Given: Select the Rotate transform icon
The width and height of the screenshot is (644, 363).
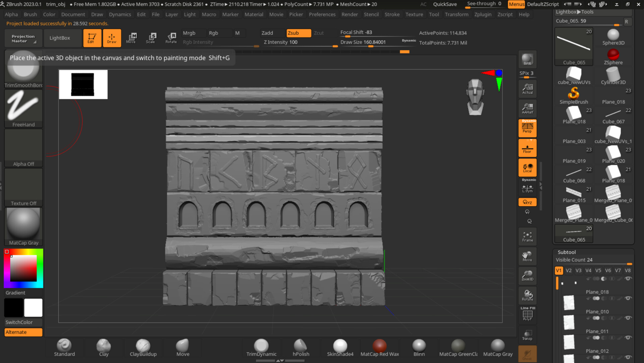Looking at the screenshot, I should click(171, 38).
